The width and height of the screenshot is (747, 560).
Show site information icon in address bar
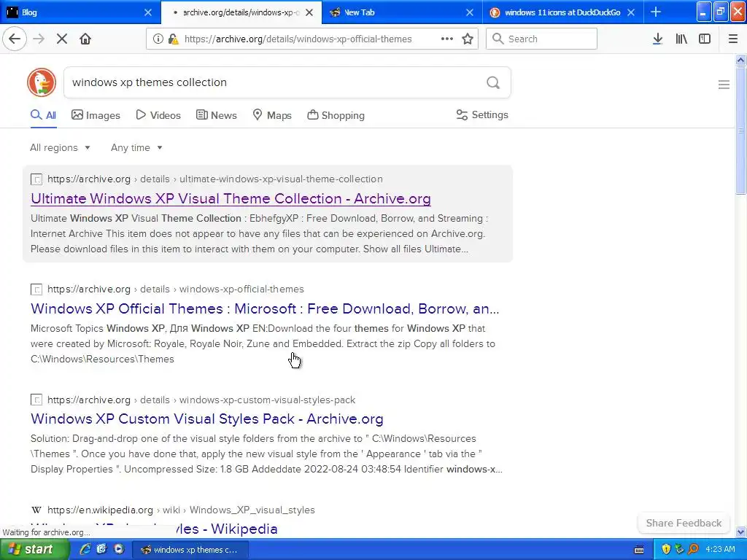point(158,39)
